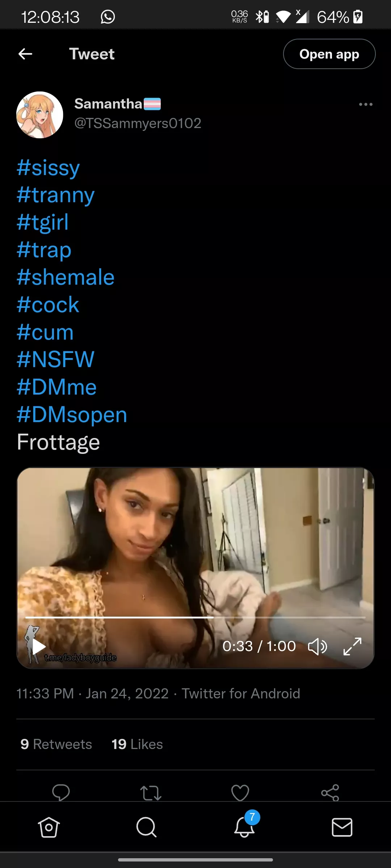This screenshot has width=391, height=868.
Task: Open the #NSFW hashtag page
Action: 55,359
